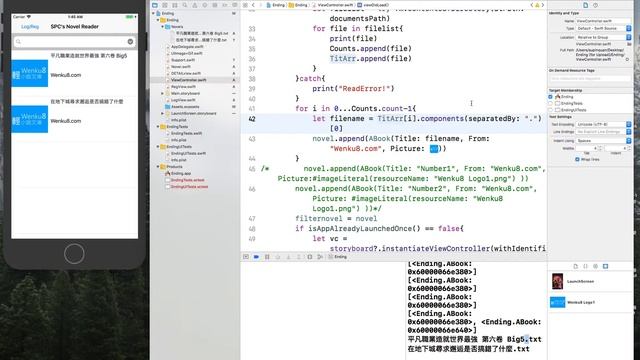The width and height of the screenshot is (640, 360).
Task: Toggle Ending target membership checkbox
Action: coord(551,97)
